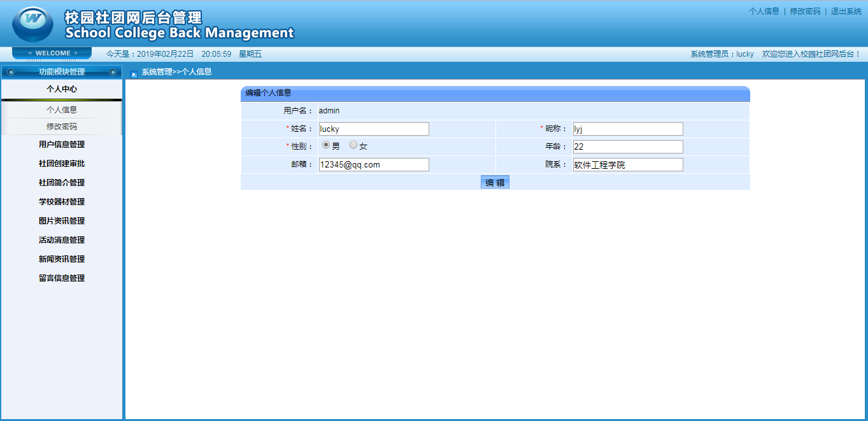Expand 社团简介管理 in the sidebar

[62, 183]
